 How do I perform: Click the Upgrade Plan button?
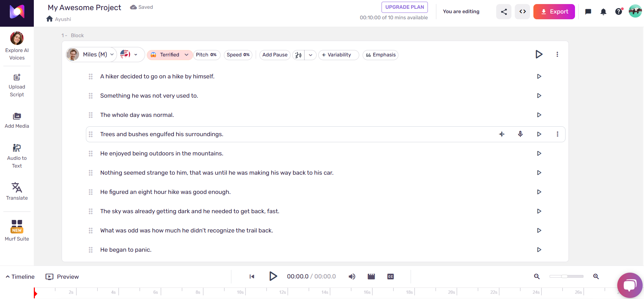click(x=405, y=7)
